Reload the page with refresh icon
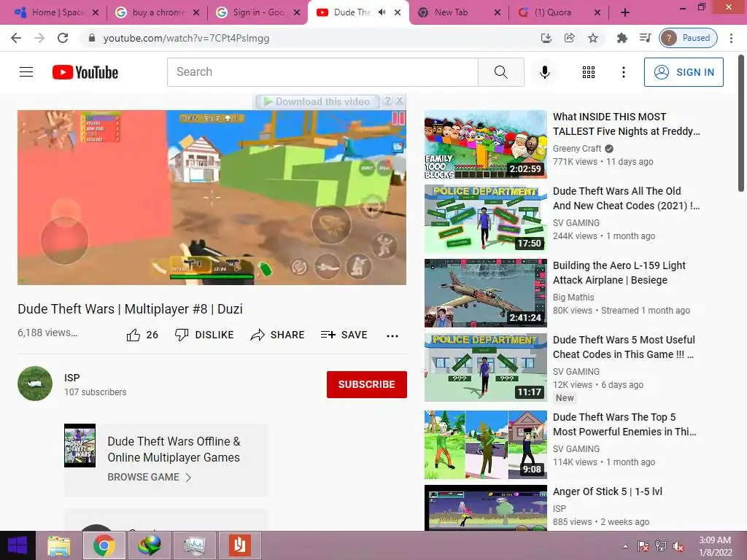This screenshot has width=747, height=560. pos(63,38)
